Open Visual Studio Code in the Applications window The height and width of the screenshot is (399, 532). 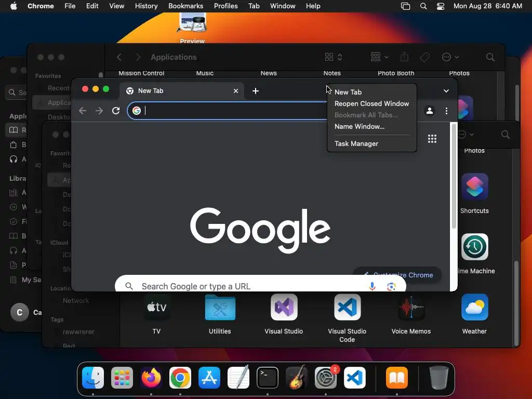(x=347, y=308)
